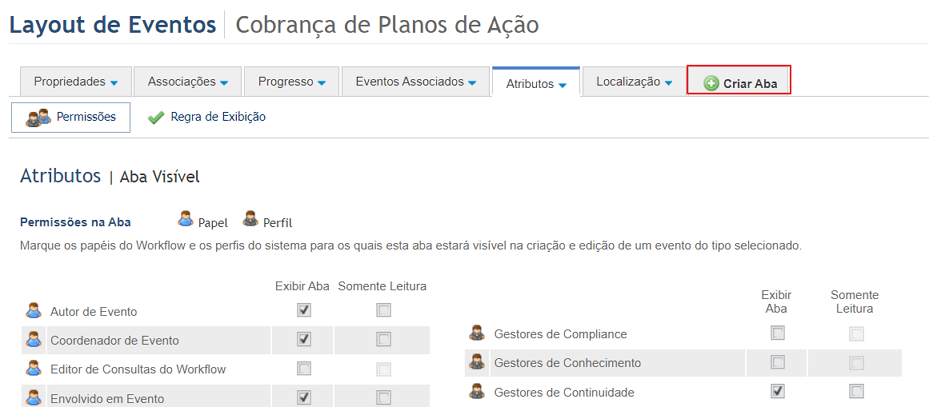Click the Papel user icon in legend
Screen dimensions: 929x407
[x=186, y=219]
